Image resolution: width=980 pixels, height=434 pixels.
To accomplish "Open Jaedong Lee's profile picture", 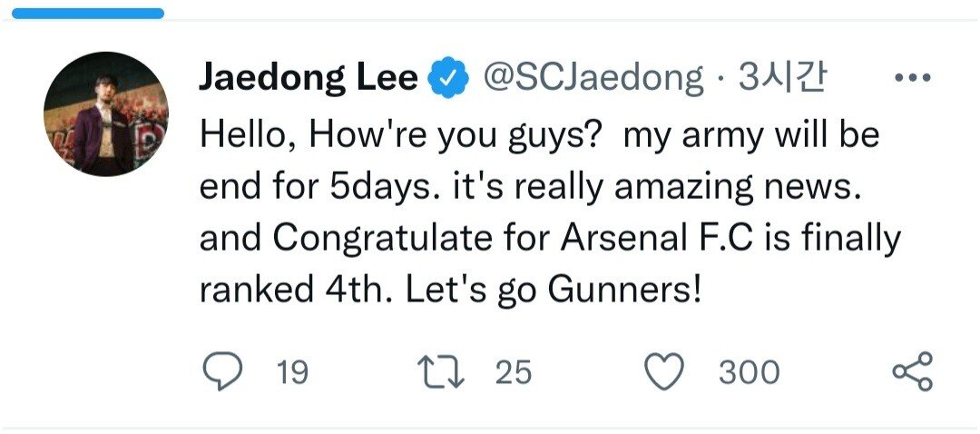I will [105, 113].
